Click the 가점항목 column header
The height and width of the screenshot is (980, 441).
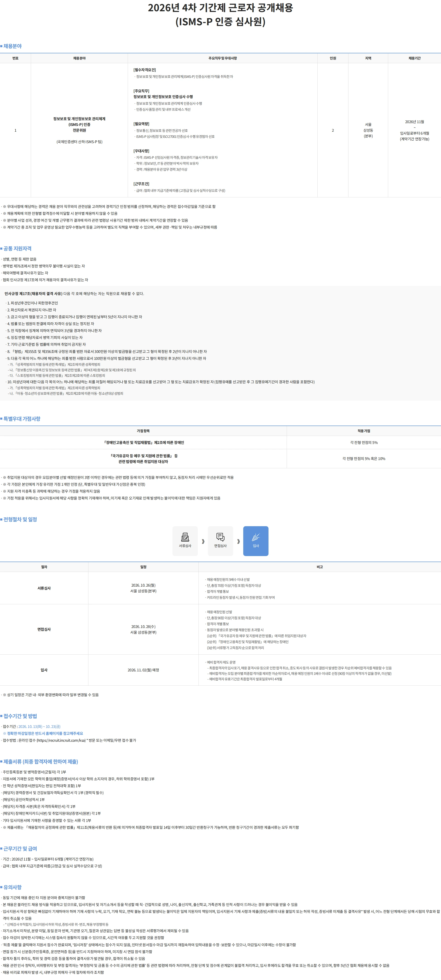coord(143,431)
